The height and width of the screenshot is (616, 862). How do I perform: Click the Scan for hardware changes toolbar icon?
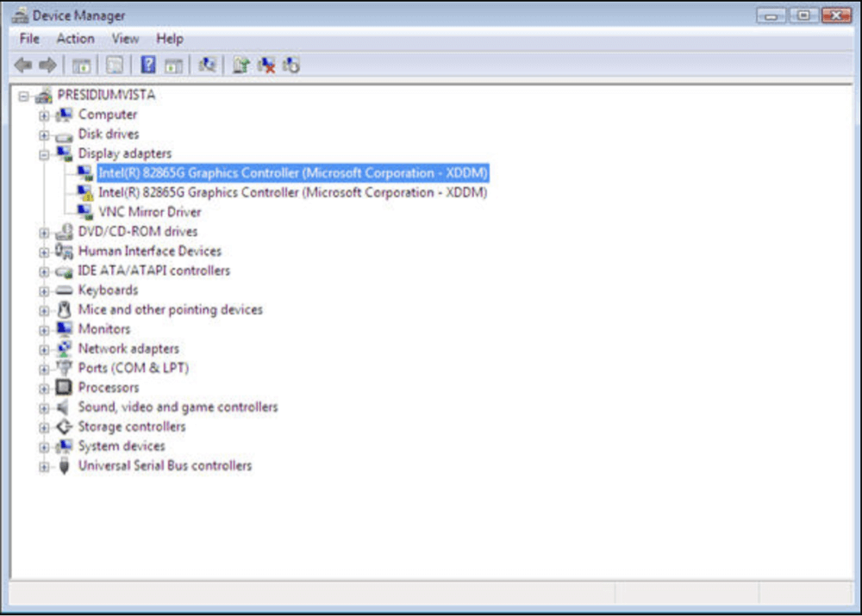pos(208,65)
